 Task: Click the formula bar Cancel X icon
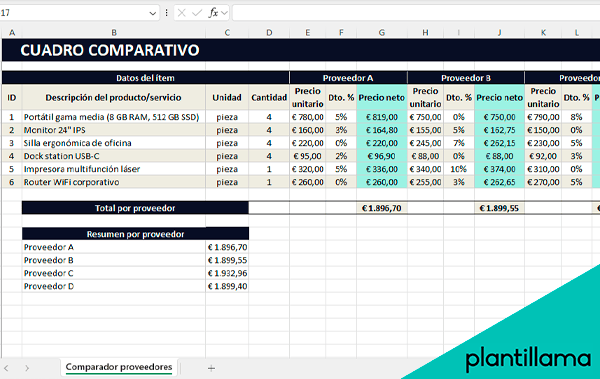point(182,13)
